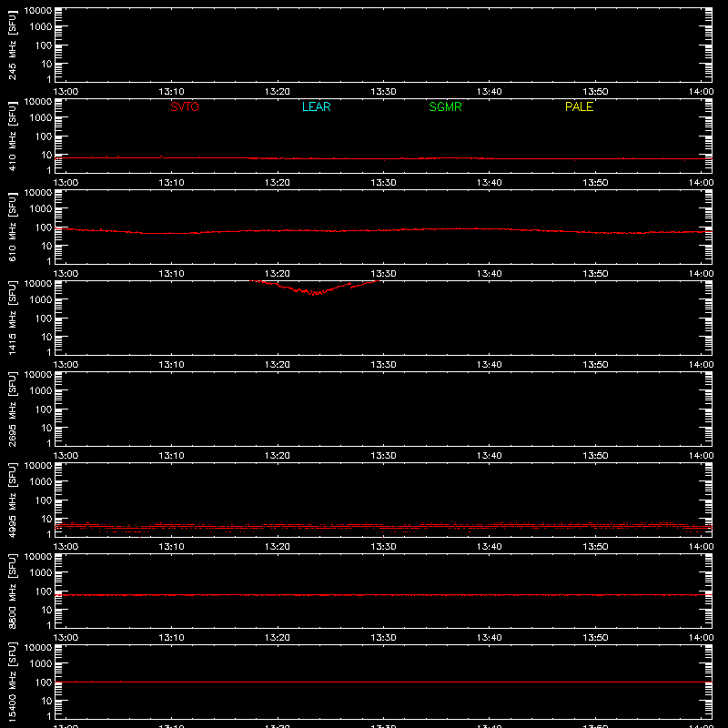728x728 pixels.
Task: Click the 1000 tick on the 410 MHz axis
Action: pyautogui.click(x=41, y=118)
